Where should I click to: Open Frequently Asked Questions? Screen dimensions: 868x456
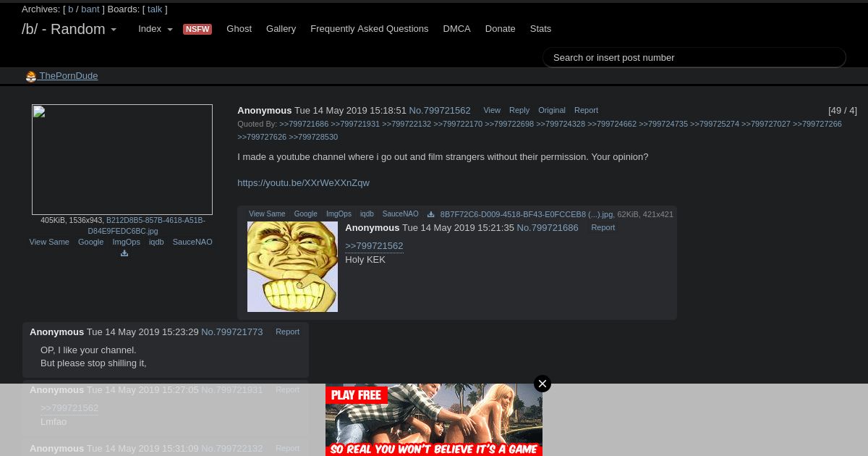(x=369, y=29)
